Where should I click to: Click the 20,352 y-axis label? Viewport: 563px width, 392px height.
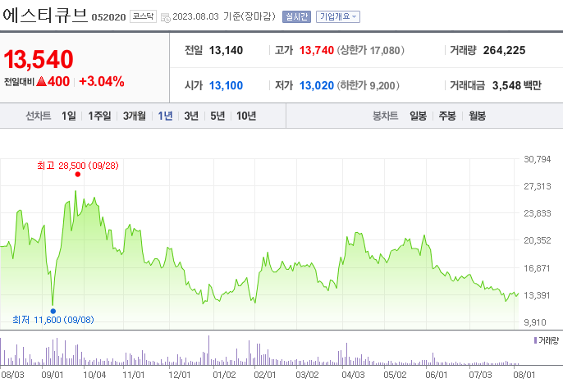pyautogui.click(x=537, y=240)
